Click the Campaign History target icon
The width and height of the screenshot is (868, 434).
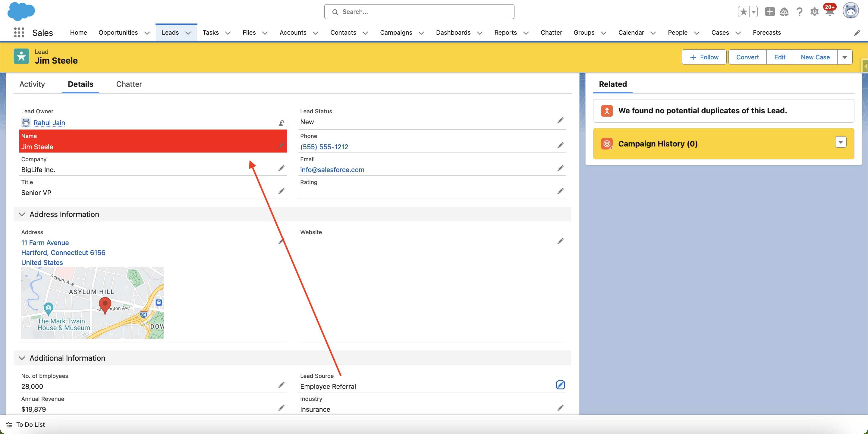pyautogui.click(x=607, y=144)
